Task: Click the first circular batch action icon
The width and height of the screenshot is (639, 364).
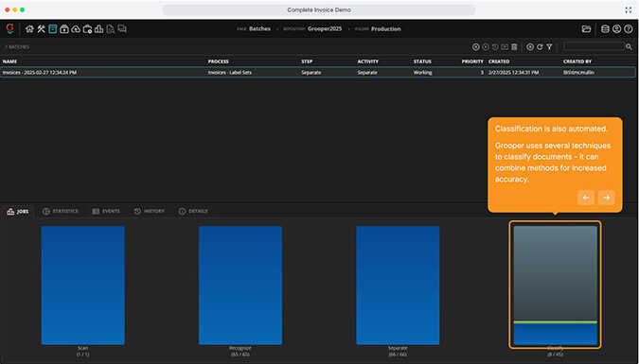Action: pyautogui.click(x=475, y=47)
